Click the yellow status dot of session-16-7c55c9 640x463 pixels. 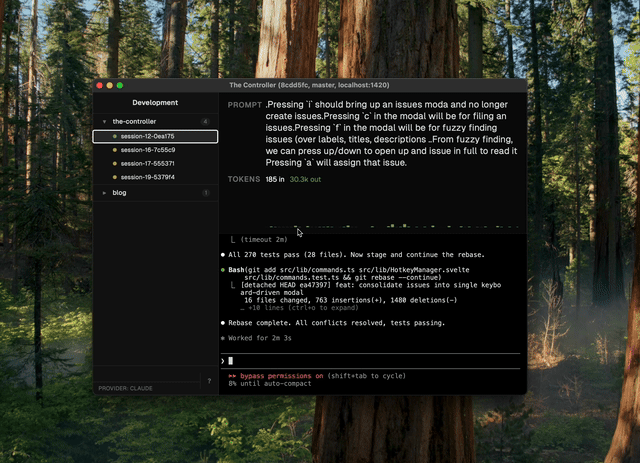click(x=115, y=150)
